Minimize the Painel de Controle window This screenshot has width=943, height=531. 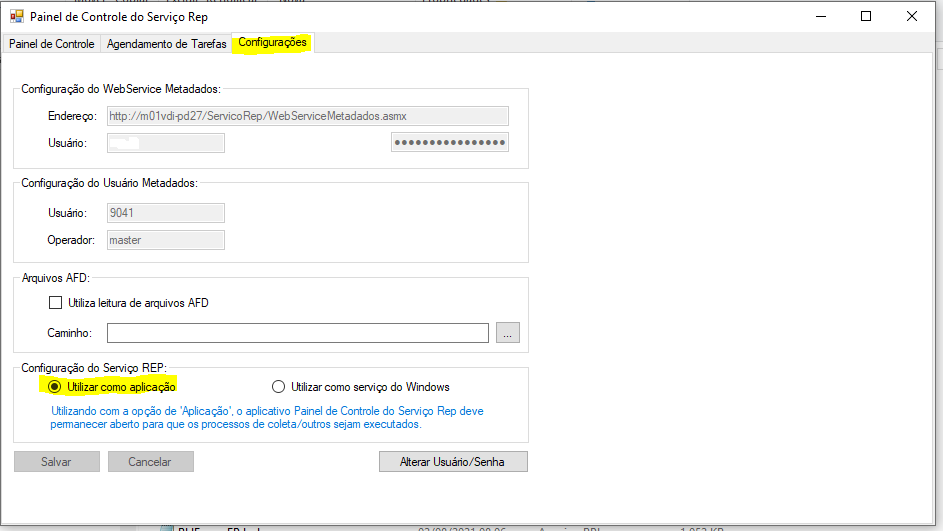click(820, 16)
